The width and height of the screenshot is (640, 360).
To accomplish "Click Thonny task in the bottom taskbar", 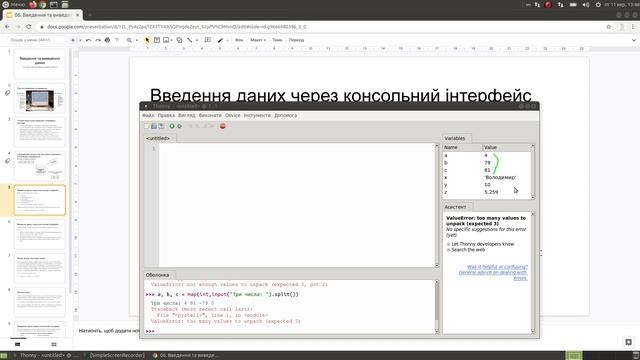I will [x=45, y=356].
